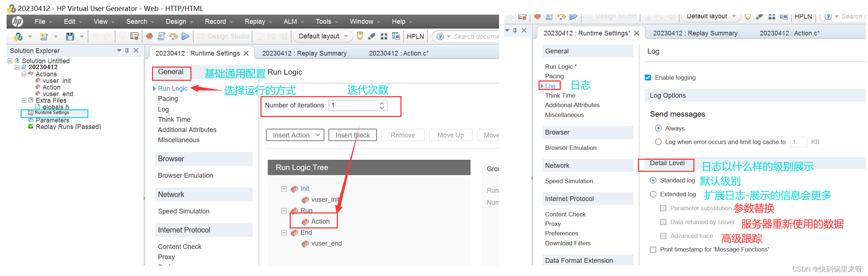This screenshot has width=868, height=276.
Task: Open Pacing settings in Run Logic window
Action: click(x=168, y=99)
